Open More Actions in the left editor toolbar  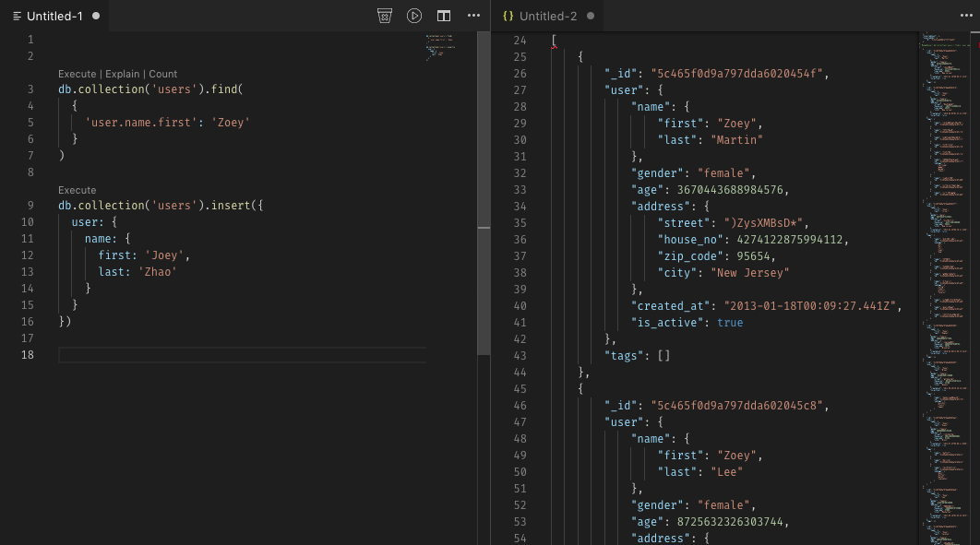click(x=473, y=16)
